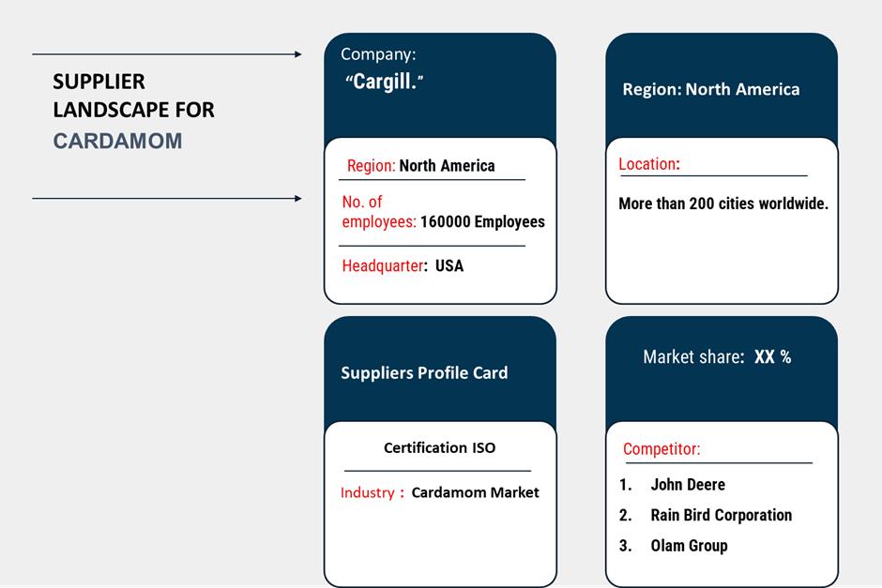This screenshot has width=882, height=588.
Task: Click the dark blue 'Region: North America' header
Action: point(711,89)
